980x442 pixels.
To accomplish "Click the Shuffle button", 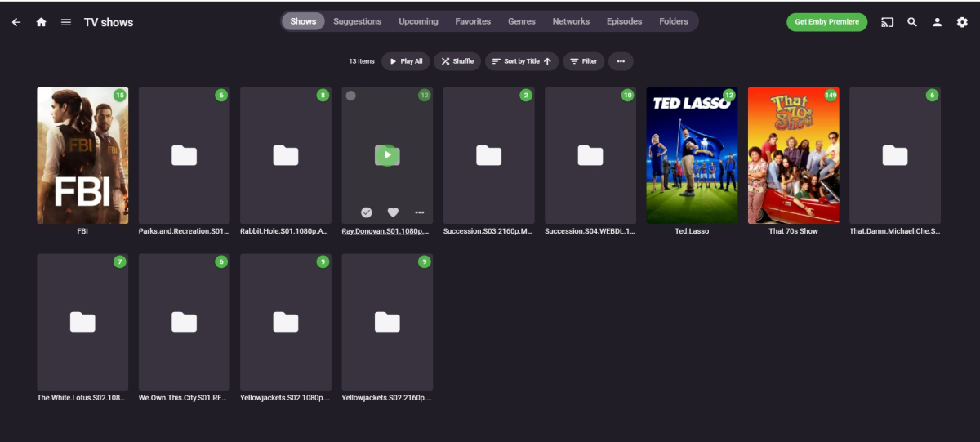I will [457, 61].
